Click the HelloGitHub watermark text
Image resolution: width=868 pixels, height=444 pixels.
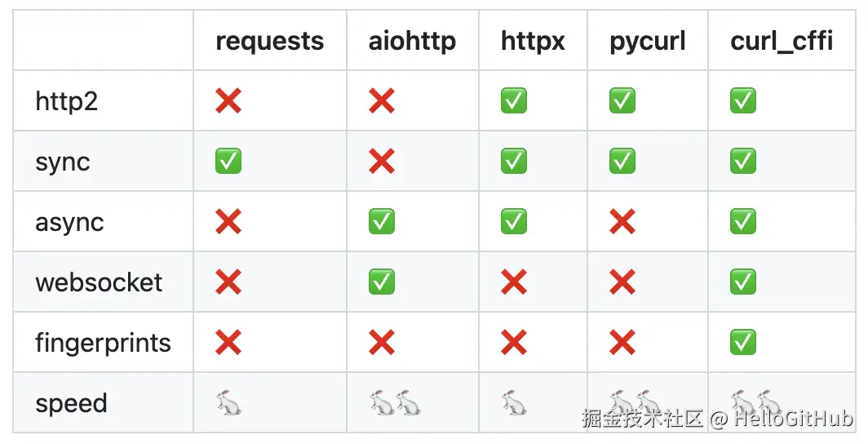pyautogui.click(x=793, y=420)
